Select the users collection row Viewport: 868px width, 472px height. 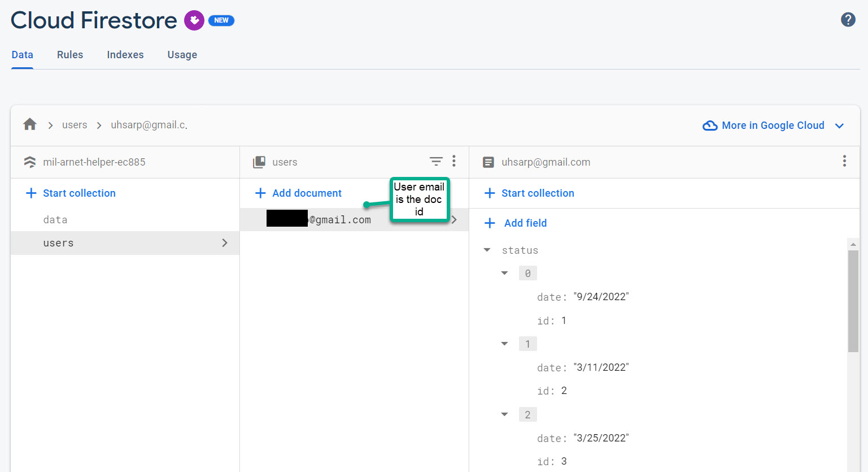click(x=125, y=243)
